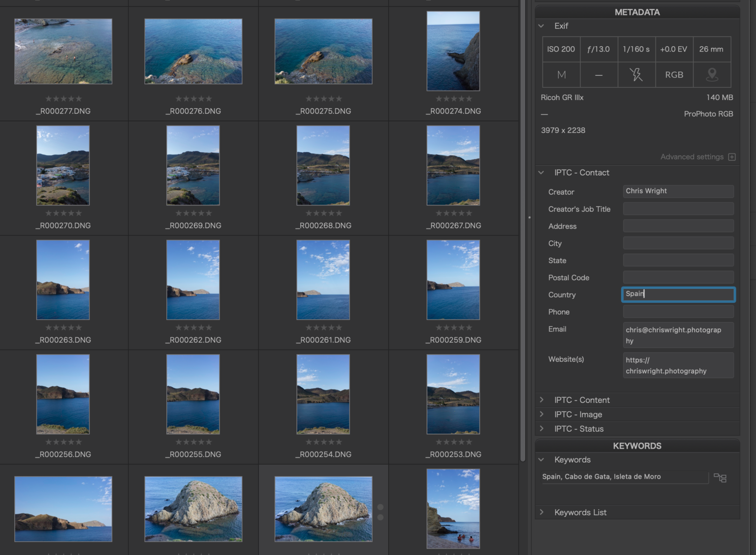
Task: Open the hierarchical keywords icon
Action: (720, 478)
